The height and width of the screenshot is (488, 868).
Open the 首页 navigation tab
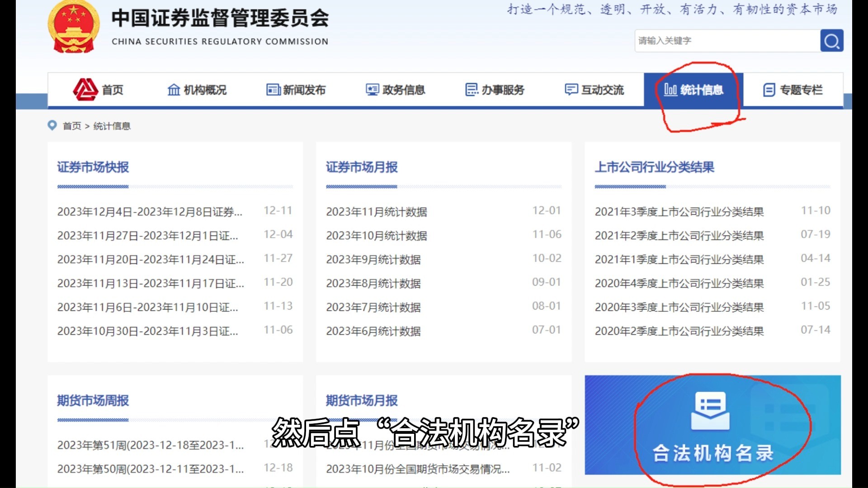point(98,90)
